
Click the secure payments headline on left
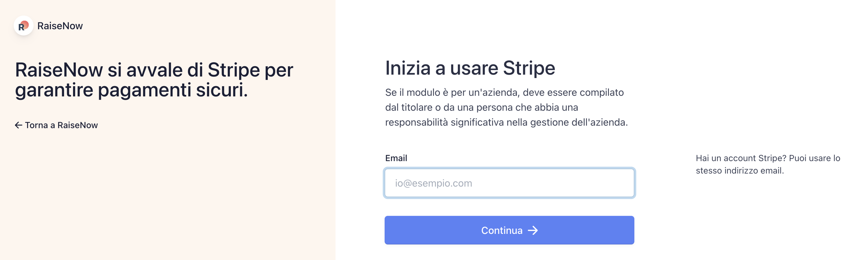point(154,80)
